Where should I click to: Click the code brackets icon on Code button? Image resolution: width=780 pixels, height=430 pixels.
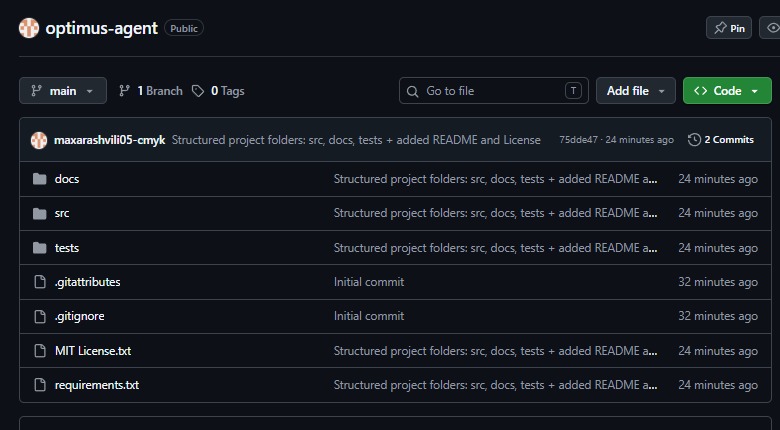(700, 91)
